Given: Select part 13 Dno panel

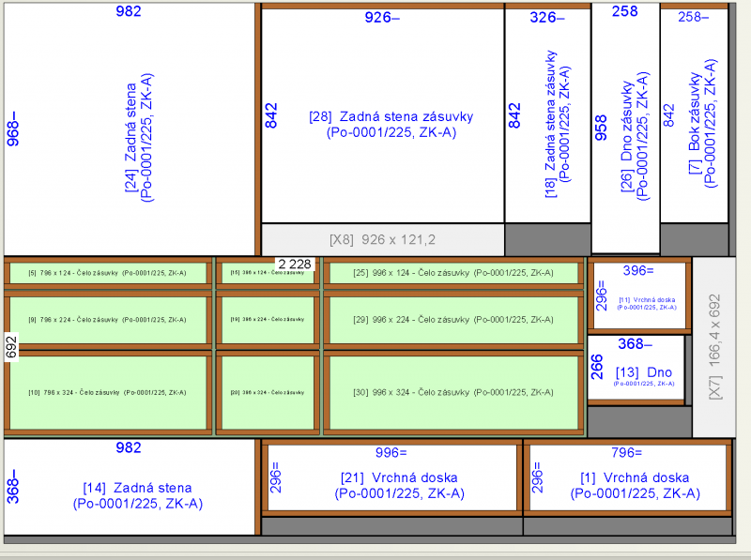Looking at the screenshot, I should click(636, 368).
